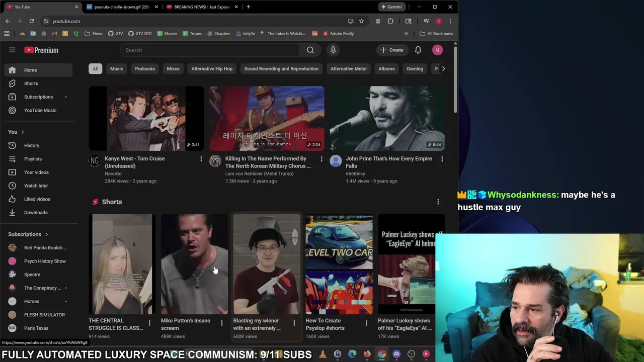The height and width of the screenshot is (362, 644).
Task: Select the Mixes filter chip
Action: [173, 68]
